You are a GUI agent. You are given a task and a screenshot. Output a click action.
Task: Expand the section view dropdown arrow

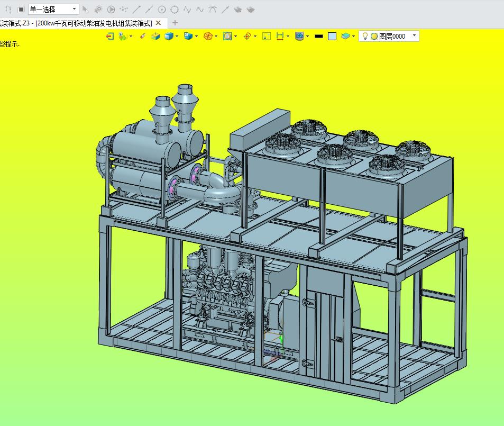pyautogui.click(x=236, y=37)
